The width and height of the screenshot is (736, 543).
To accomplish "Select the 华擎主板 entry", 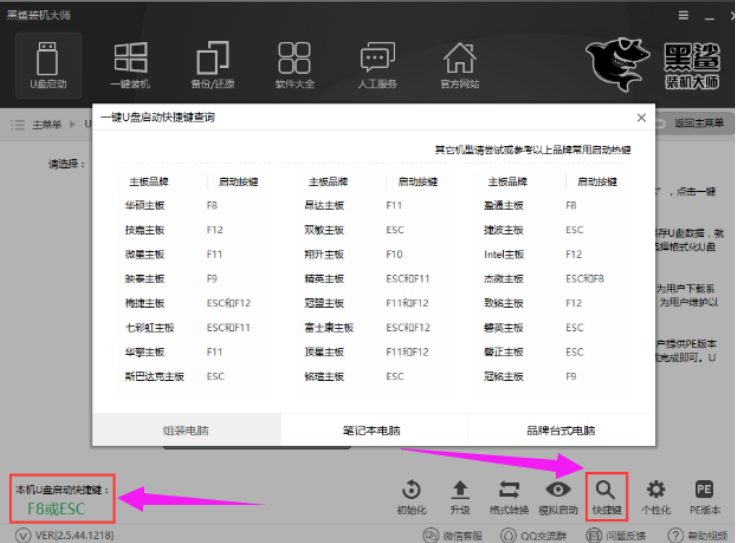I will (145, 352).
